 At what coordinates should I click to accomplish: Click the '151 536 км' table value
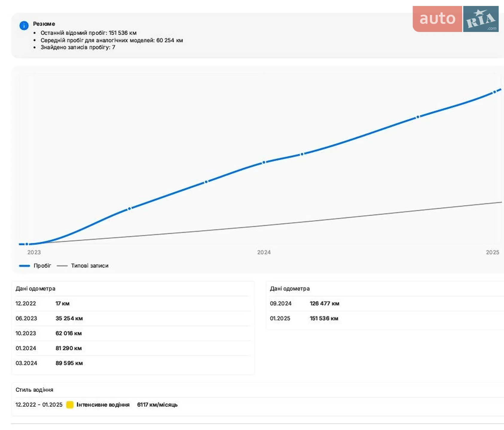[x=324, y=318]
